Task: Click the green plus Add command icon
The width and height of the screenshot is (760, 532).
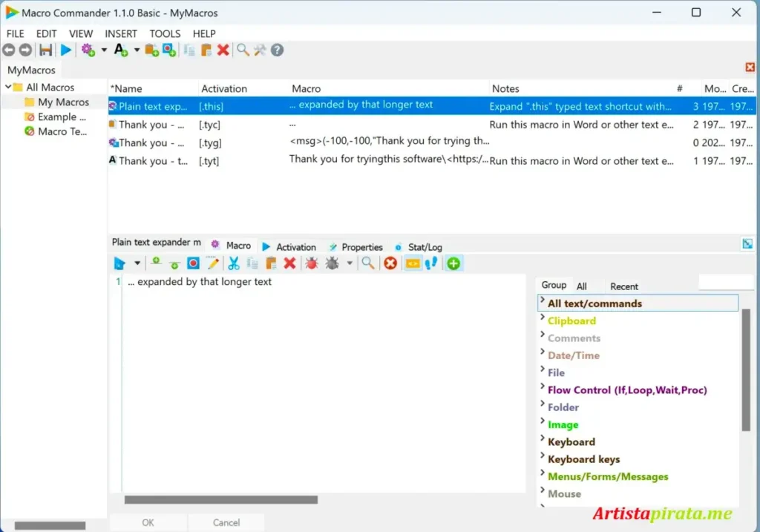Action: click(453, 263)
